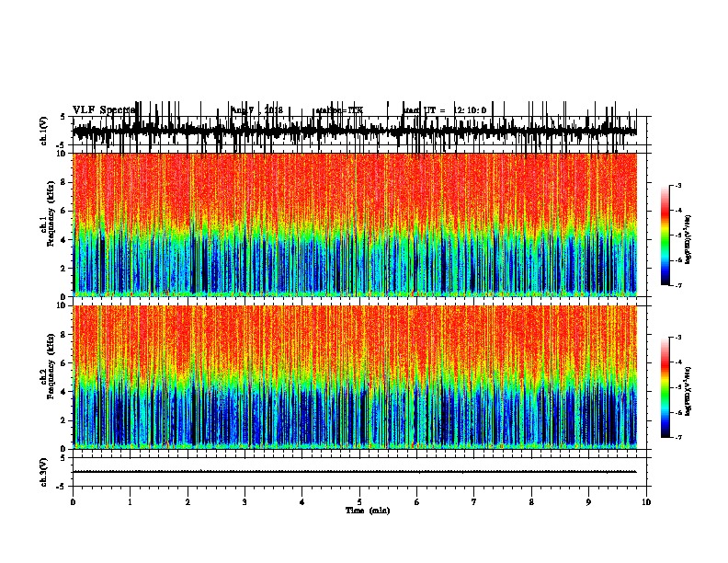Click ch.2 spectrogram frequency tick "8"
Image resolution: width=728 pixels, height=563 pixels.
(x=63, y=335)
